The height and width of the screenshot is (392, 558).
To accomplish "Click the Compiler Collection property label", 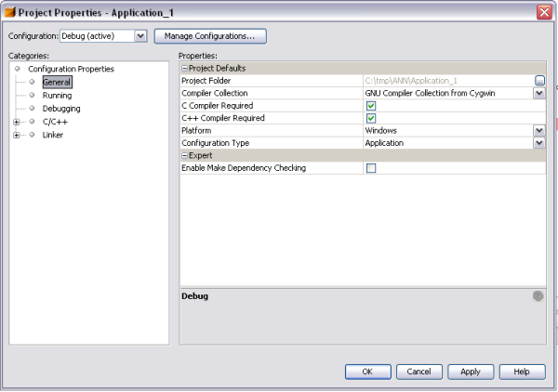I will [x=215, y=93].
